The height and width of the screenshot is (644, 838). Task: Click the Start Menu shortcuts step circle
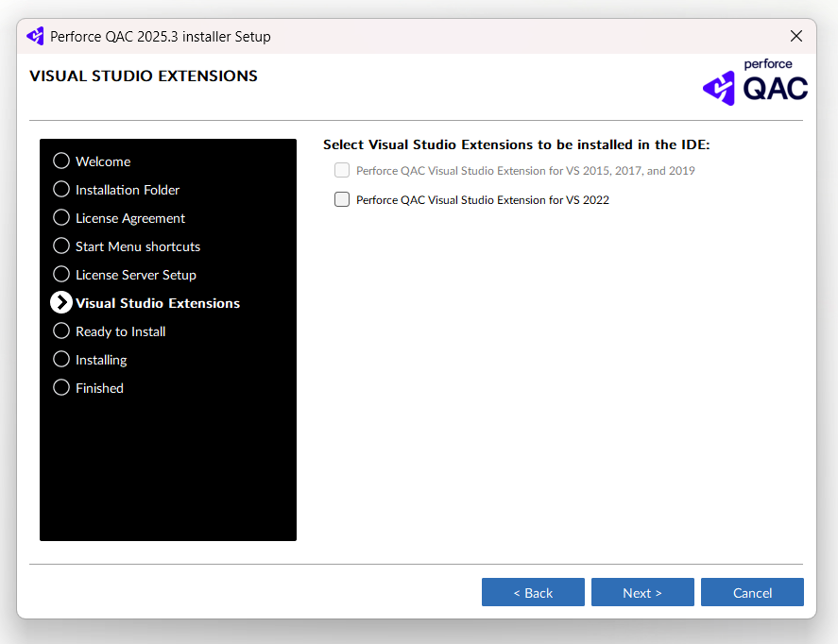(x=61, y=246)
